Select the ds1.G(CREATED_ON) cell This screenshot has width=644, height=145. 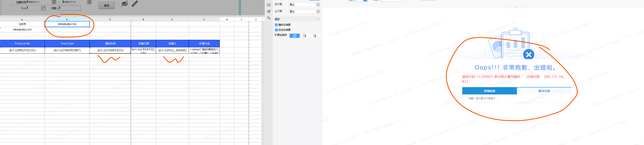pos(143,50)
